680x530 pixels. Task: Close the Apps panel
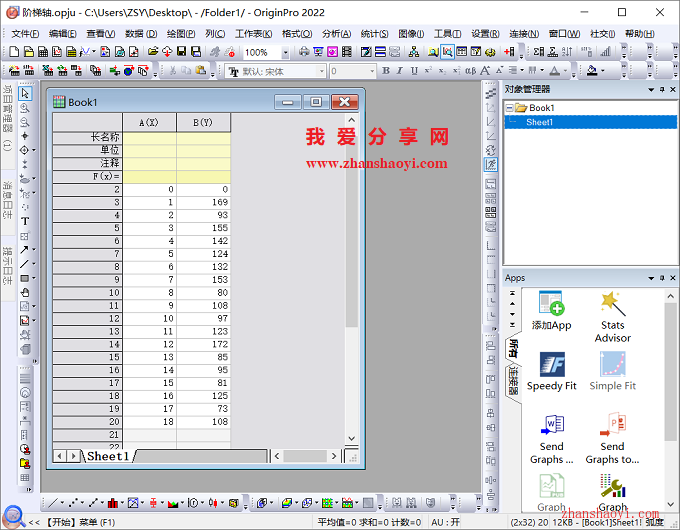[x=673, y=278]
